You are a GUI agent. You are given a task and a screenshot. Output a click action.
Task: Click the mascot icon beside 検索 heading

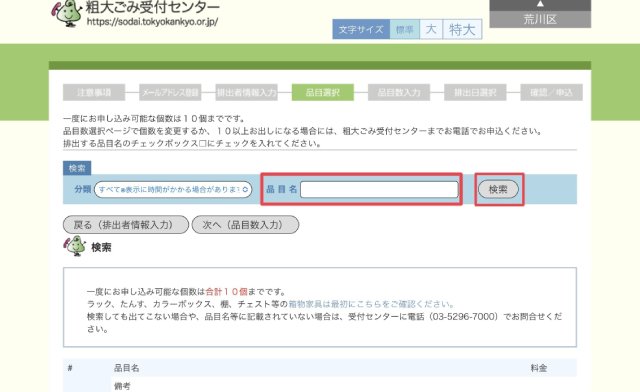(x=75, y=246)
